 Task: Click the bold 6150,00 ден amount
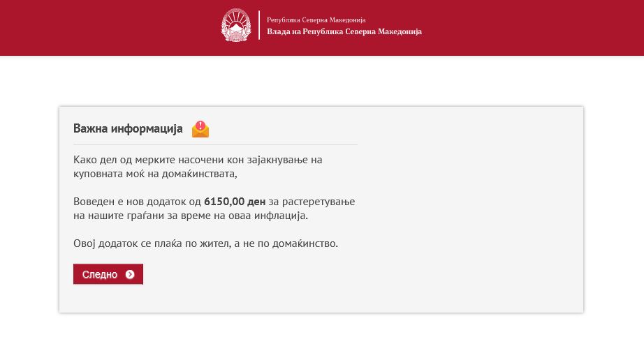click(x=235, y=202)
